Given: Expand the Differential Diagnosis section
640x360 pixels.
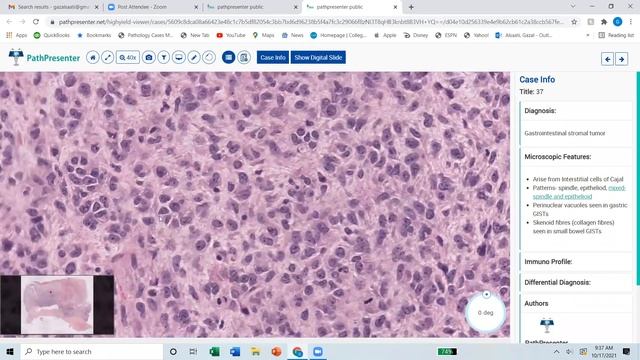Looking at the screenshot, I should pos(558,282).
